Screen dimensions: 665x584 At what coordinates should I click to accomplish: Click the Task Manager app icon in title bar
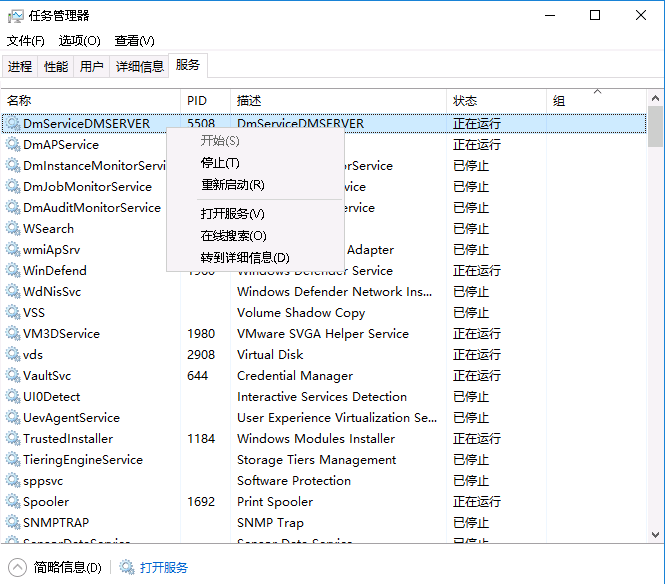point(16,16)
